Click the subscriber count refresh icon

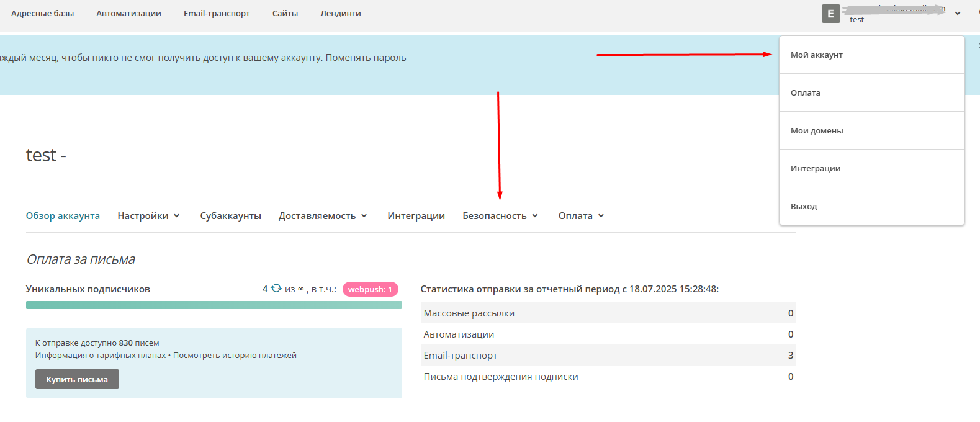click(276, 289)
